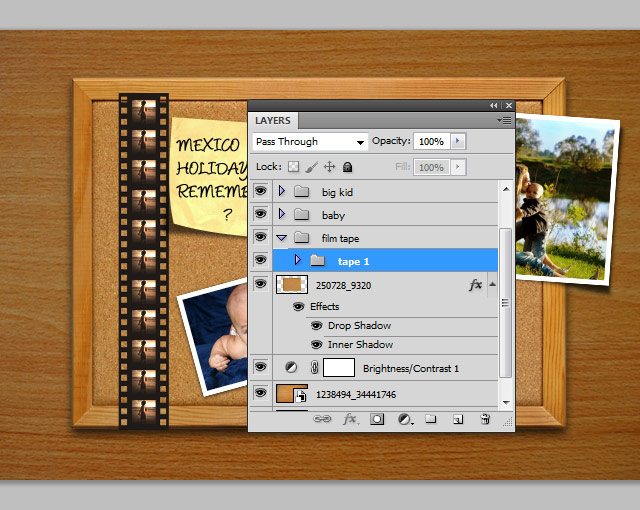Screen dimensions: 640x510
Task: Collapse the film tape group
Action: pyautogui.click(x=282, y=238)
